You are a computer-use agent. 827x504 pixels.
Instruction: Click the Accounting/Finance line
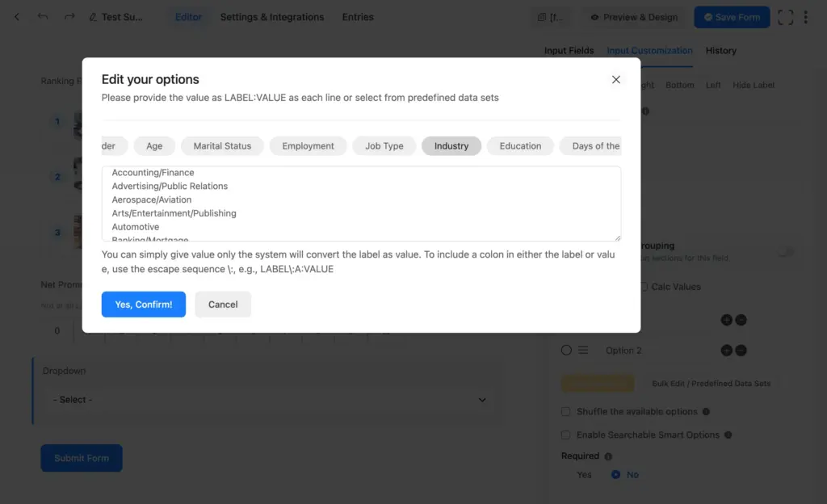coord(153,172)
